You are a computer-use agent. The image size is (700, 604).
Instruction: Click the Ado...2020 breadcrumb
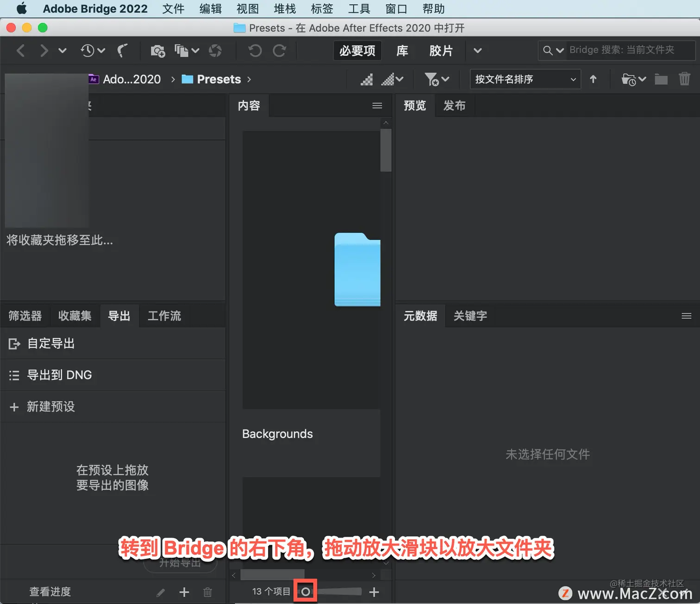point(125,79)
